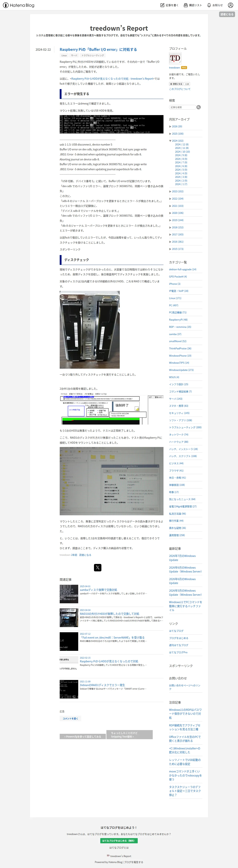
Task: Open the 運用管理 (258) category
Action: 177,535
